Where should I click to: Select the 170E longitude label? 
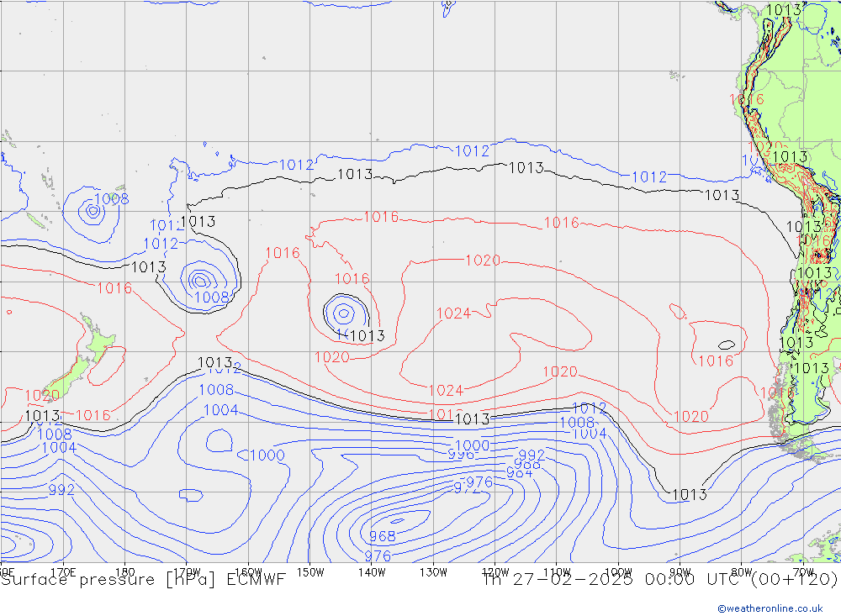63,572
